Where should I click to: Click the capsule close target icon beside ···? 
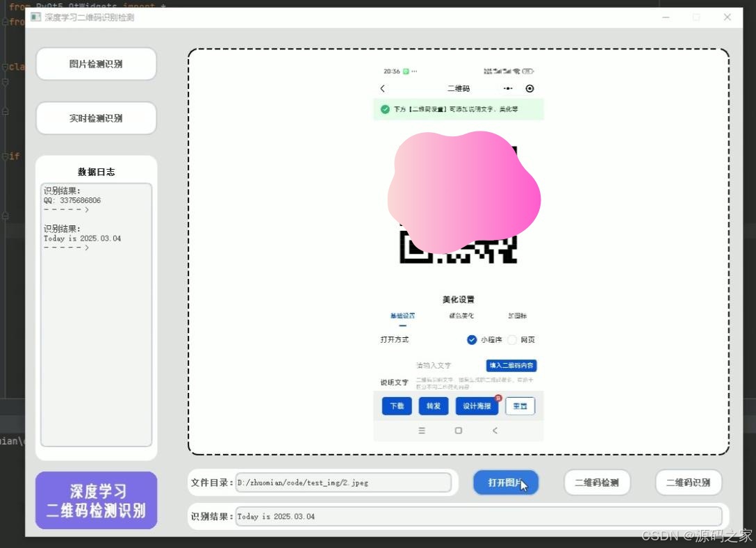click(529, 88)
